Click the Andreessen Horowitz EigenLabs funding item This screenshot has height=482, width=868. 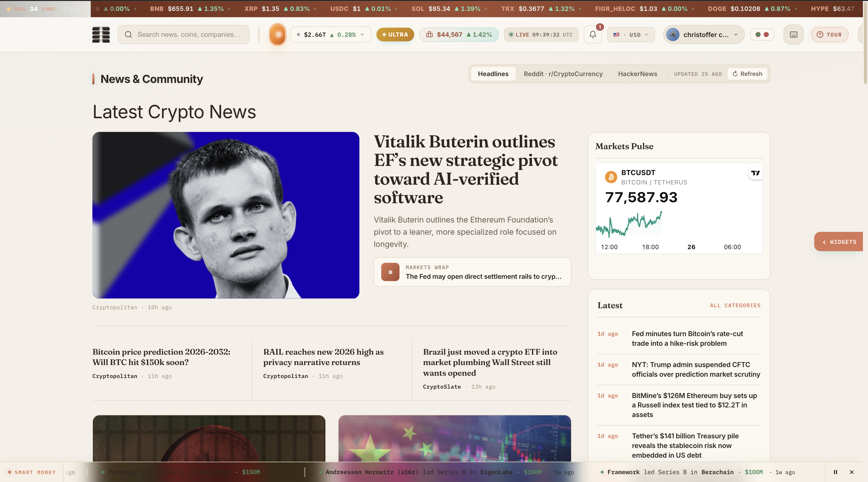click(x=447, y=472)
